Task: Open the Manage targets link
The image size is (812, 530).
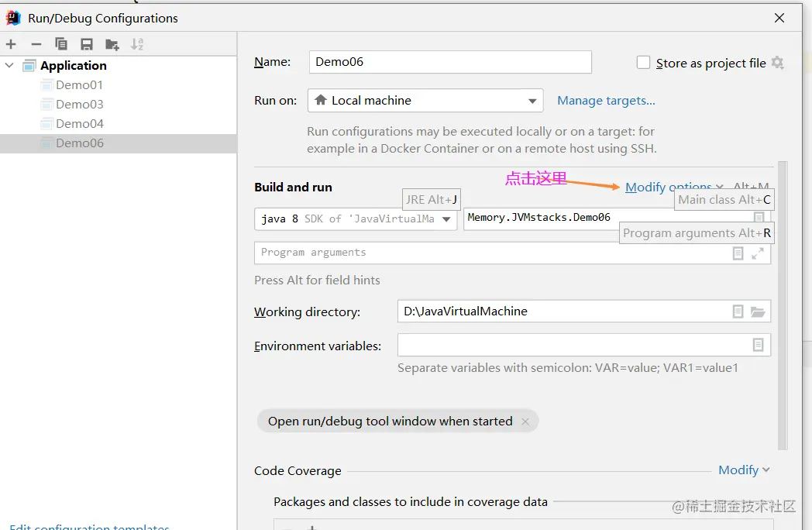Action: (606, 101)
